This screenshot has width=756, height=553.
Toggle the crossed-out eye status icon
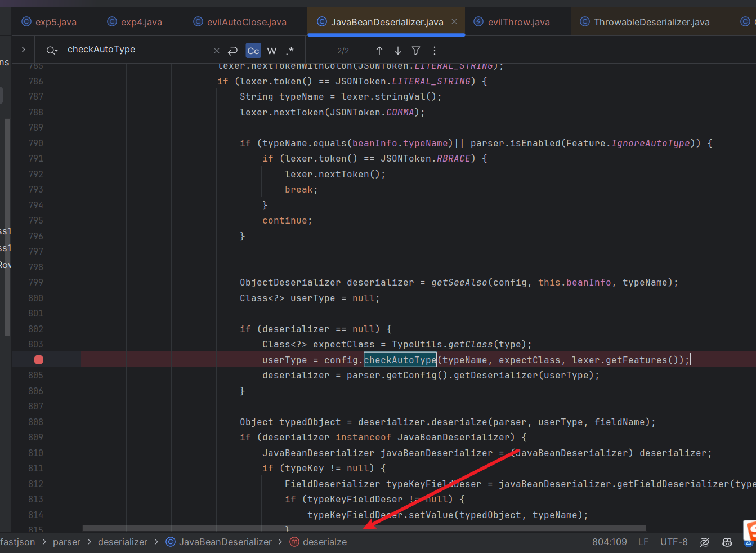click(705, 542)
